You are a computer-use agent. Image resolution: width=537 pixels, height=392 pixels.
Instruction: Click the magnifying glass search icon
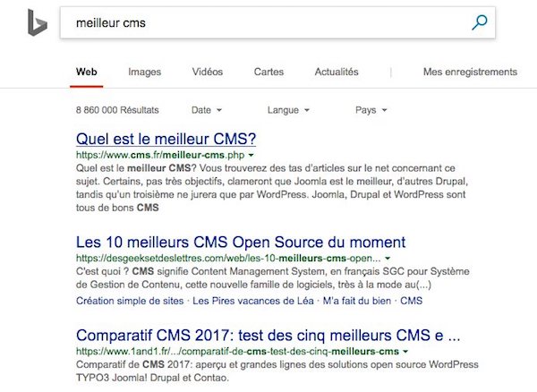(x=480, y=22)
